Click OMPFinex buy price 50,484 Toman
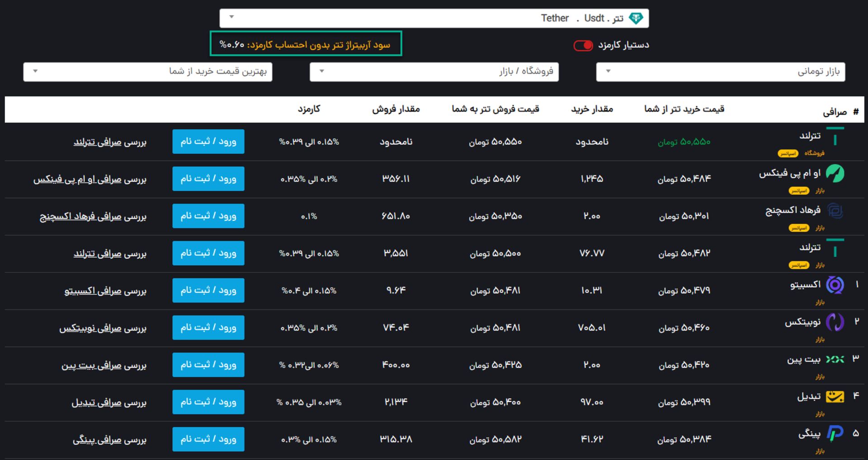The image size is (868, 460). click(x=684, y=179)
